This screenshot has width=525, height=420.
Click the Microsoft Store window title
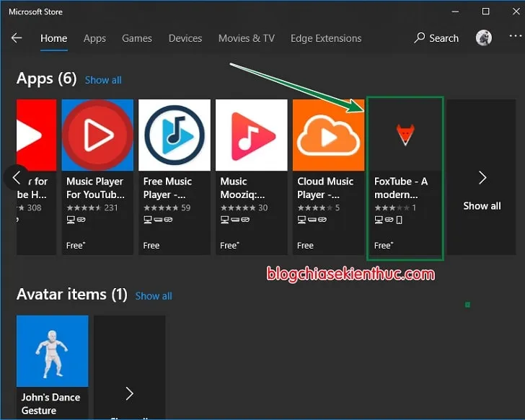coord(35,12)
